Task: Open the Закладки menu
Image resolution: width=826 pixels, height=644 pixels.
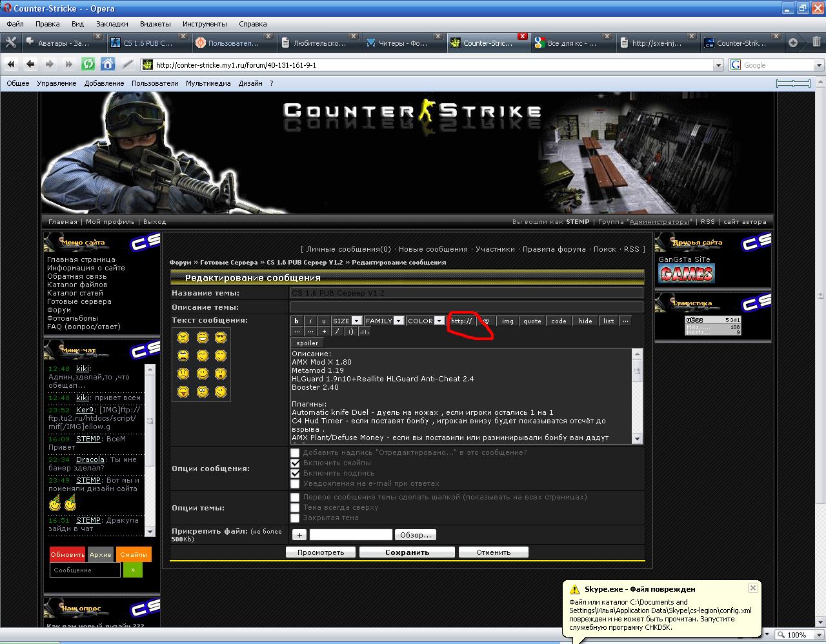Action: tap(112, 24)
